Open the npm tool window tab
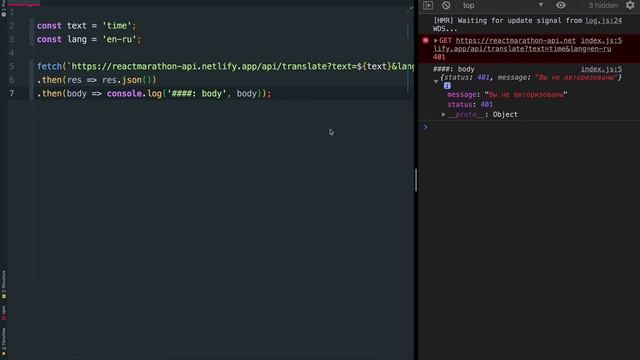The image size is (640, 360). (x=4, y=313)
